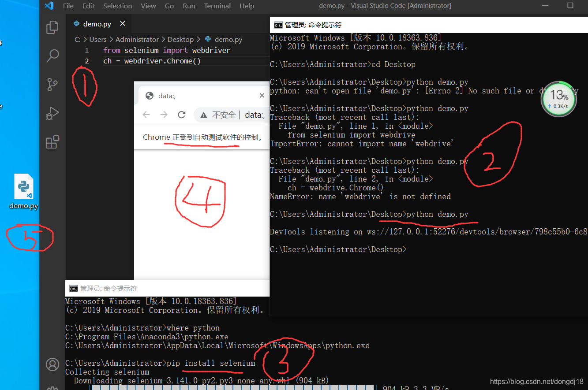Click the 'pip install selenium' command text
The height and width of the screenshot is (390, 588).
(211, 363)
